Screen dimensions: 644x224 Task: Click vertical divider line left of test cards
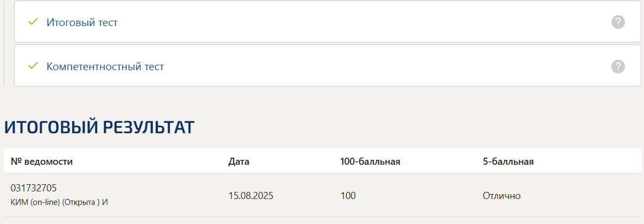coord(4,43)
